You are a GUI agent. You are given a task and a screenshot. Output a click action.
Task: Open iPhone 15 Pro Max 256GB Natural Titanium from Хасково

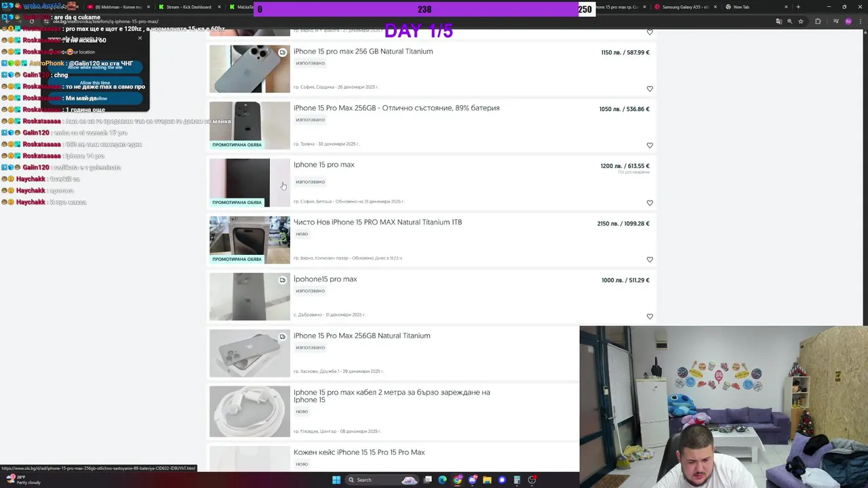[x=361, y=335]
